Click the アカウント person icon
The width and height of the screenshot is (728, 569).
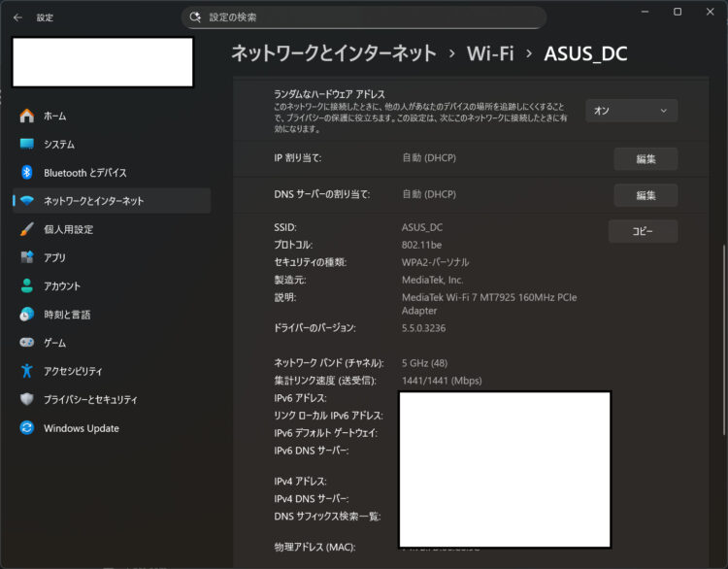(27, 285)
